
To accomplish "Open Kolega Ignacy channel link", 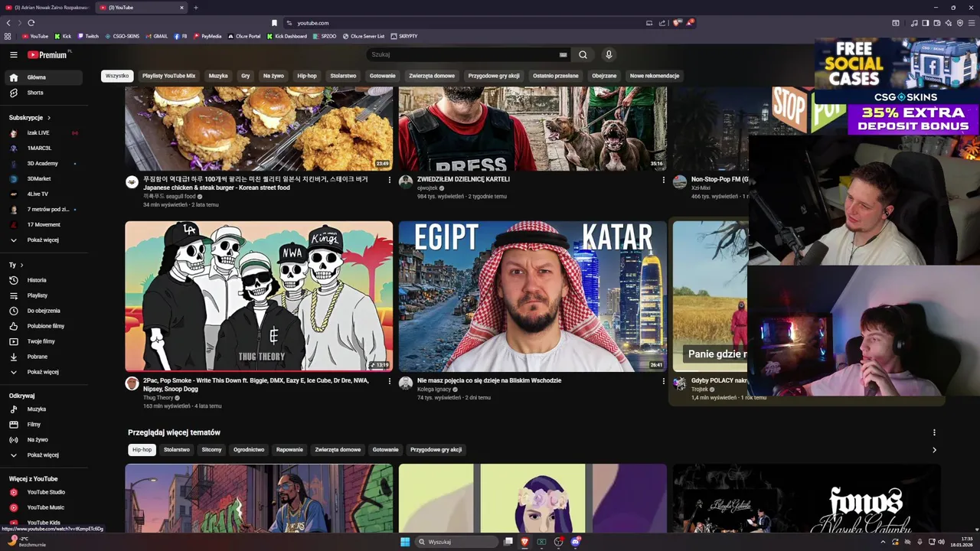I will pyautogui.click(x=434, y=389).
